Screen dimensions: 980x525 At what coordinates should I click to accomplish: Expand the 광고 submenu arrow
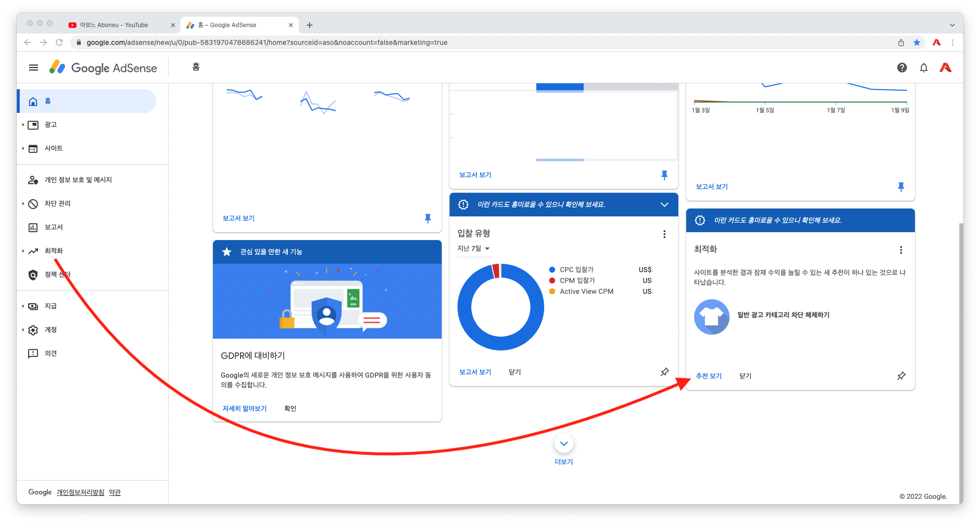click(x=23, y=125)
